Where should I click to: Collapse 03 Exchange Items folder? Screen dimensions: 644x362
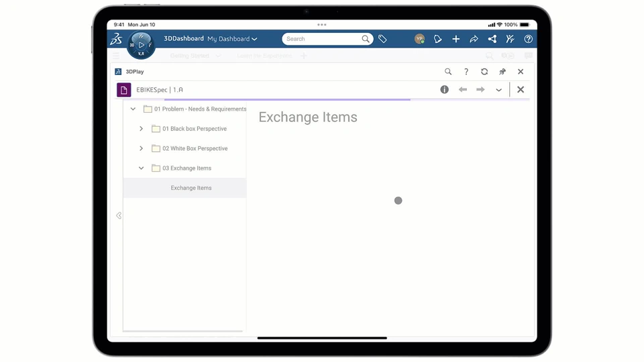pyautogui.click(x=141, y=168)
